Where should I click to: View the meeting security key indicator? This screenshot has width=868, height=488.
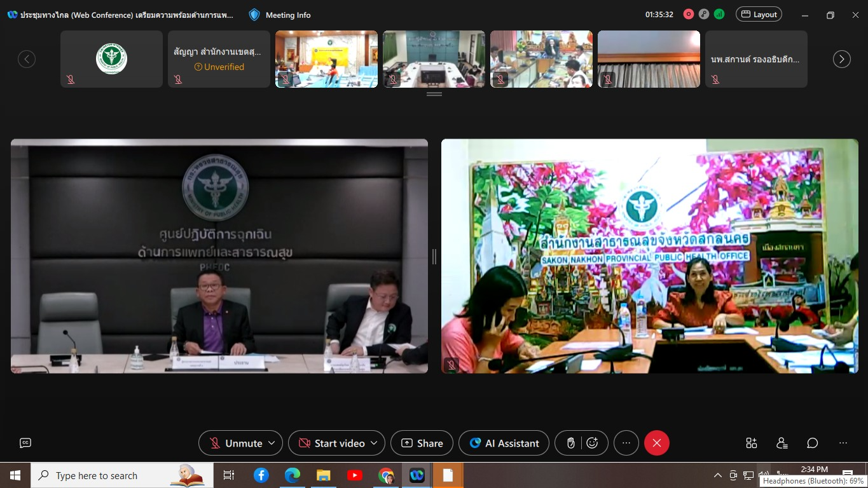click(x=704, y=14)
